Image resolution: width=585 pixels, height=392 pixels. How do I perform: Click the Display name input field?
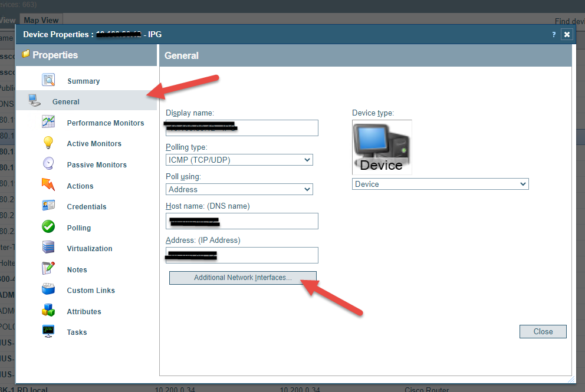point(242,128)
